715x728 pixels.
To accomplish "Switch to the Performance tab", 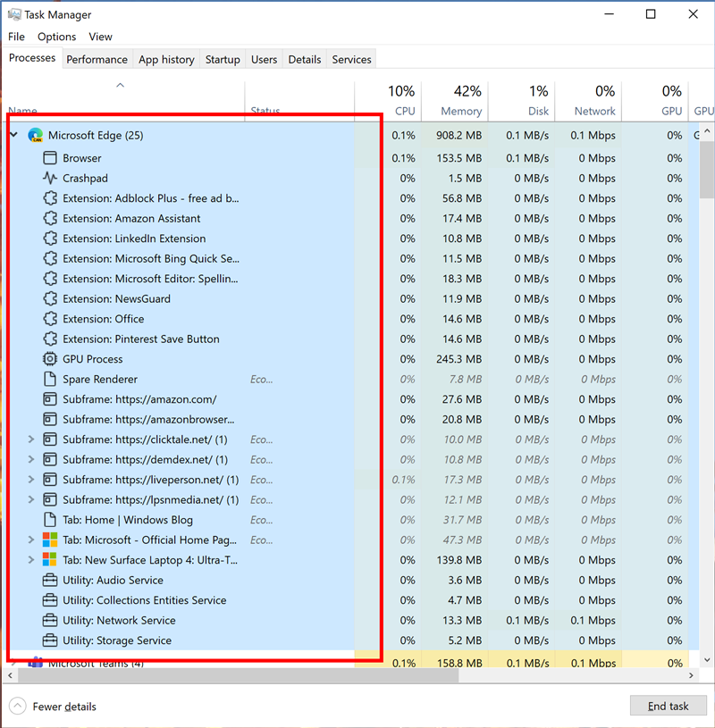I will click(97, 59).
